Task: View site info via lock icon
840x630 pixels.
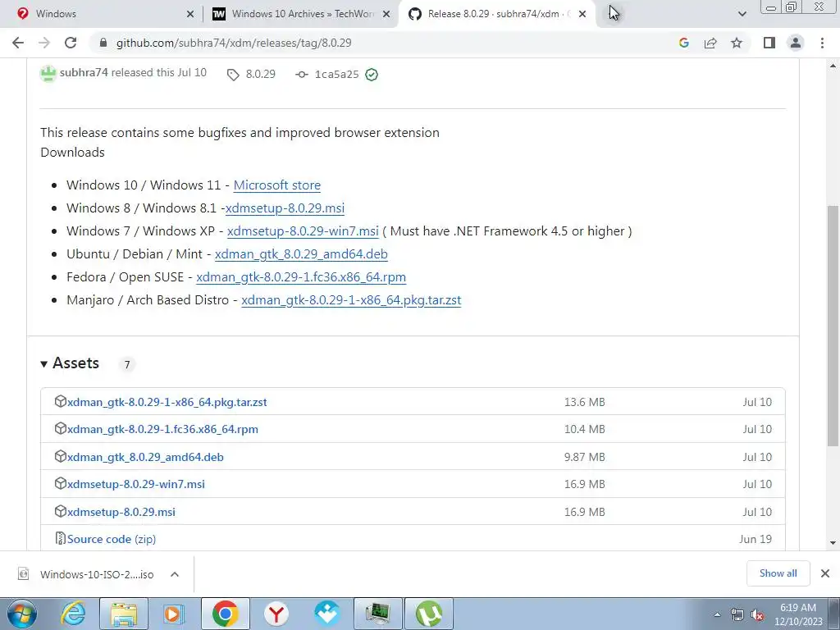Action: [x=103, y=43]
